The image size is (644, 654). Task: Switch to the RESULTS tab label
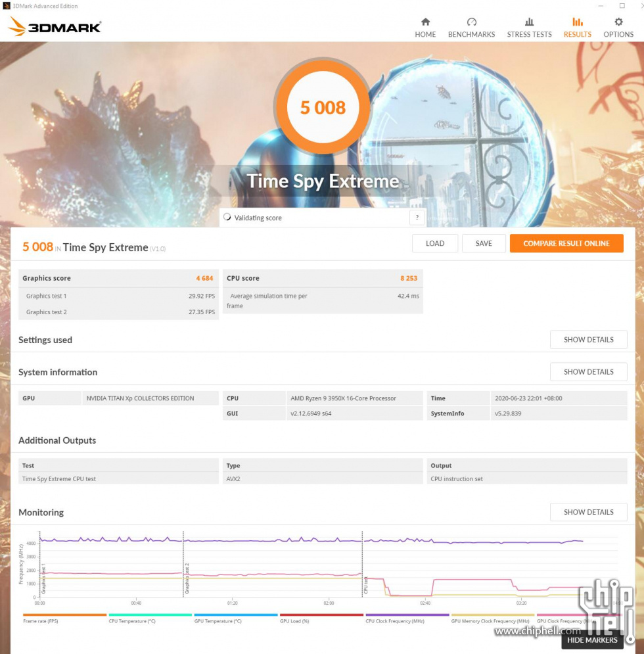[577, 35]
